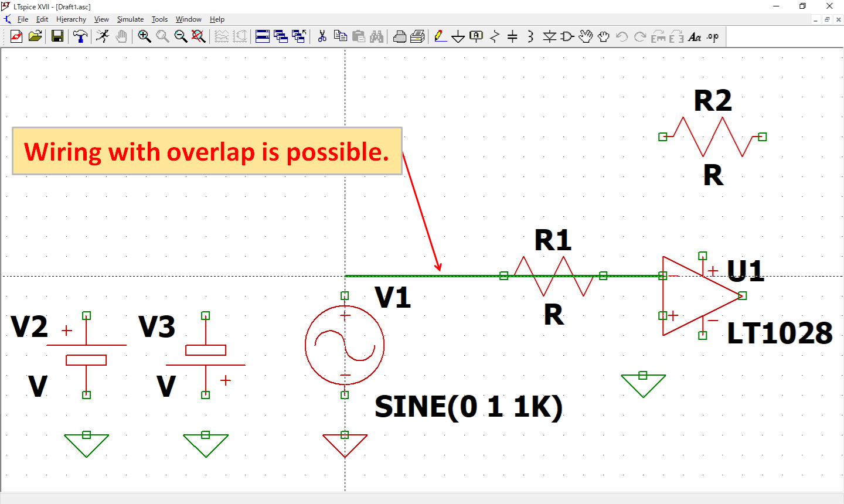Add text comment Aa tool
844x504 pixels.
tap(695, 36)
